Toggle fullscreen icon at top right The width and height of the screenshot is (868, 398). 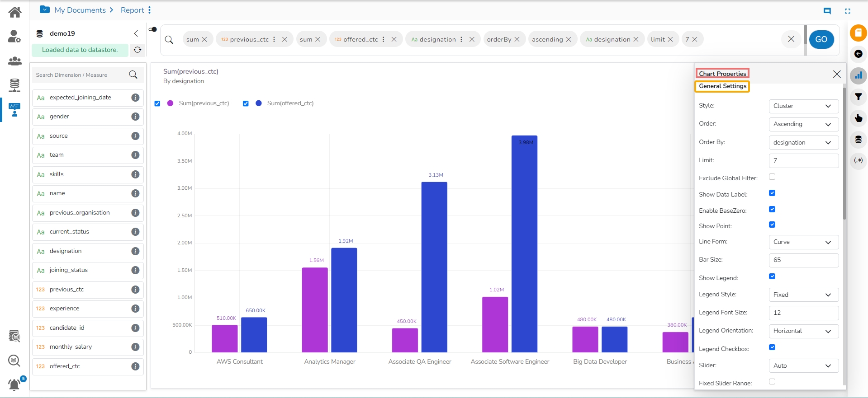click(848, 11)
